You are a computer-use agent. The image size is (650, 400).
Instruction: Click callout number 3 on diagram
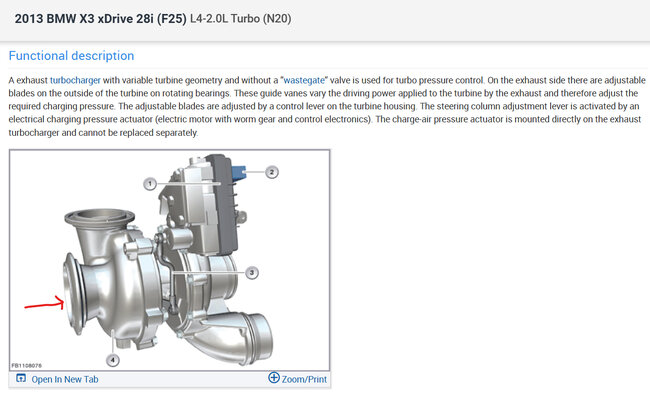[252, 273]
